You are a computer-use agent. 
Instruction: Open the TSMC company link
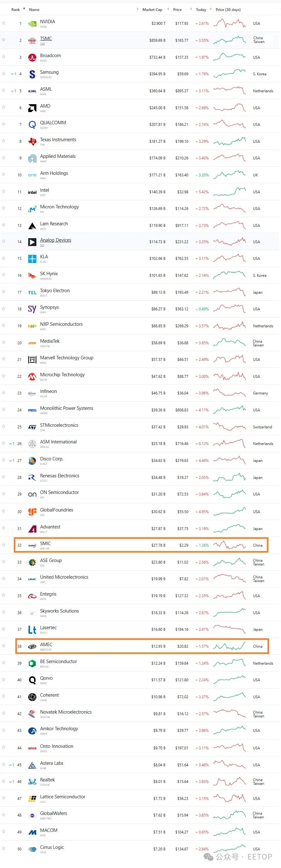coord(46,39)
